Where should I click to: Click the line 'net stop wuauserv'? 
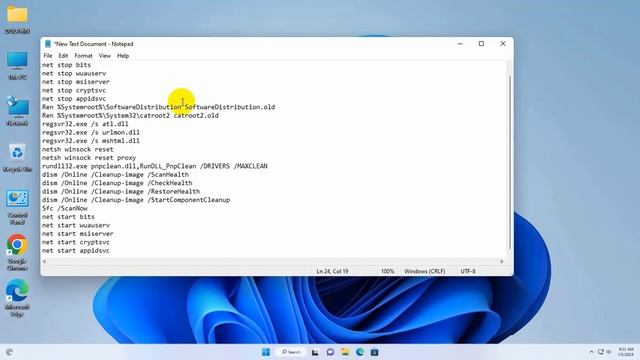(74, 73)
